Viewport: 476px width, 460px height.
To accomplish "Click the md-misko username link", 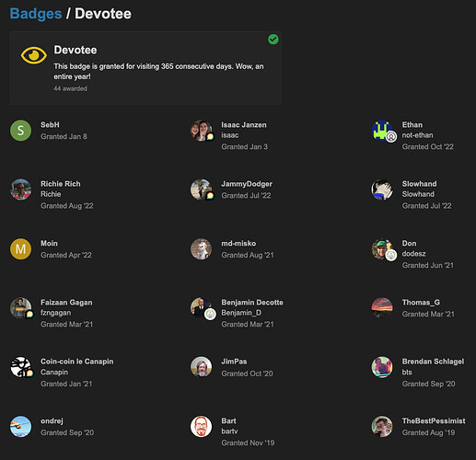I will pyautogui.click(x=238, y=243).
